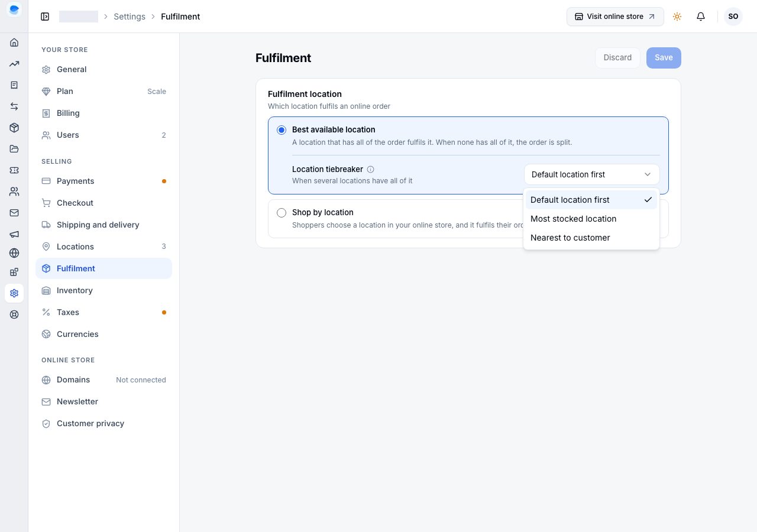
Task: Select the Shop by location radio button
Action: pos(282,213)
